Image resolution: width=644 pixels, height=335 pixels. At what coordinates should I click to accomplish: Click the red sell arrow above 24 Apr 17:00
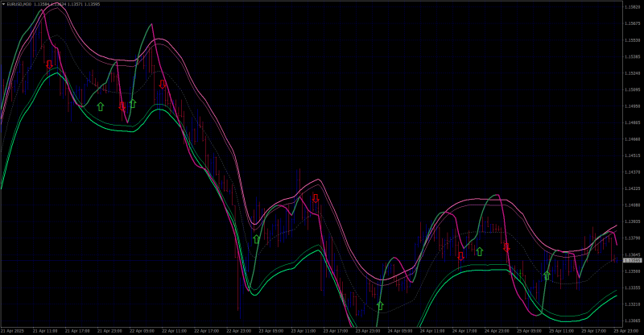(460, 257)
